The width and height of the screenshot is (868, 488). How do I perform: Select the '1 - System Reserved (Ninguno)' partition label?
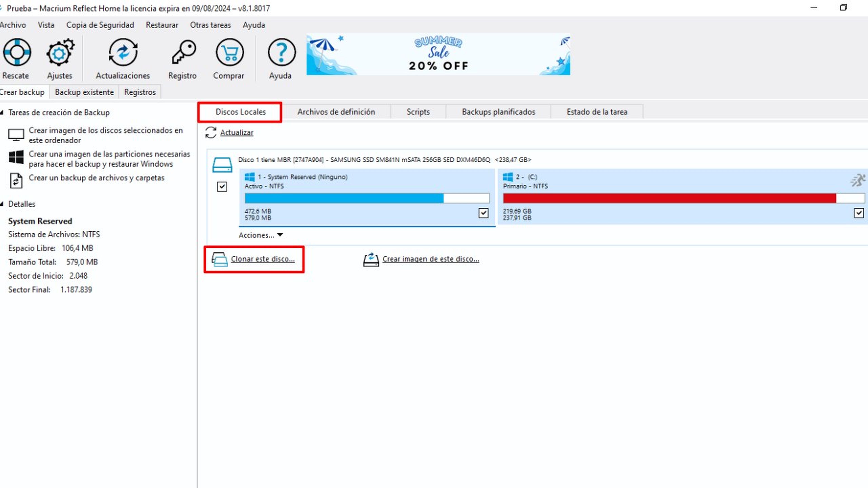[303, 177]
